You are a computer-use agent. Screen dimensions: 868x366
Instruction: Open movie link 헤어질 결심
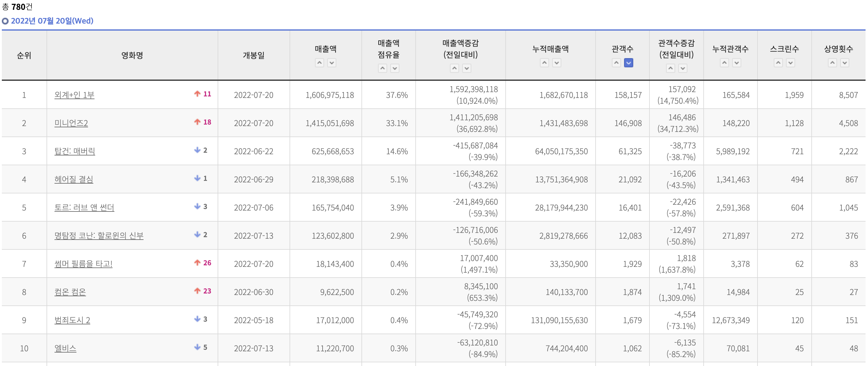(x=73, y=180)
